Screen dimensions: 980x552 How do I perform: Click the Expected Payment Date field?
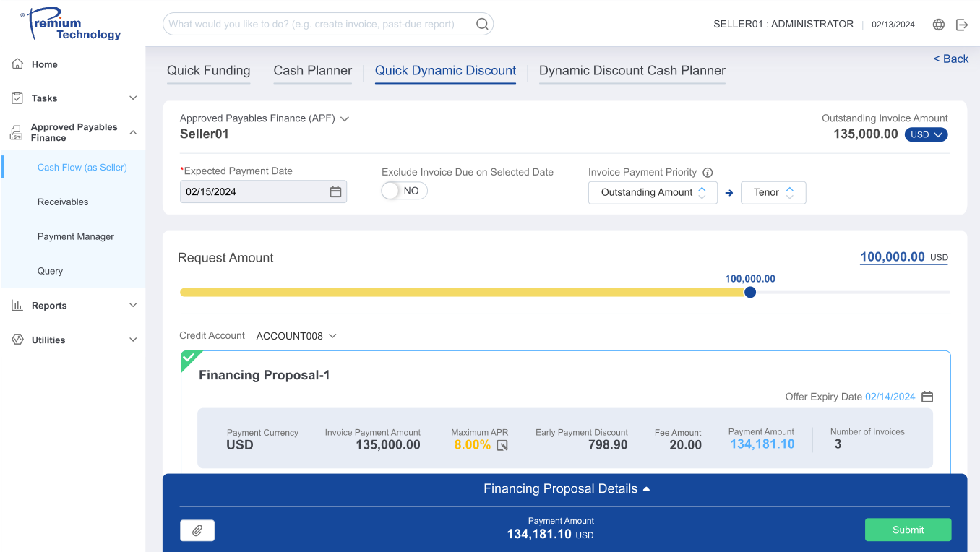(263, 191)
